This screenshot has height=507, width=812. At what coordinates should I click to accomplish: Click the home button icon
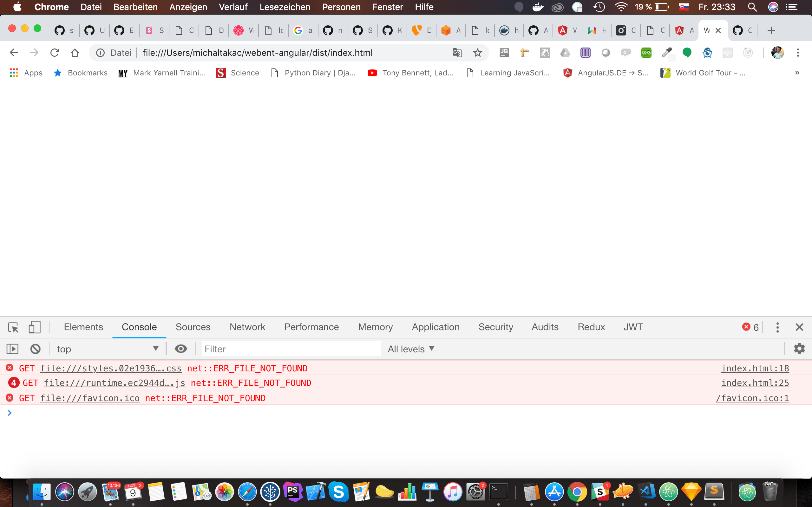(x=75, y=53)
